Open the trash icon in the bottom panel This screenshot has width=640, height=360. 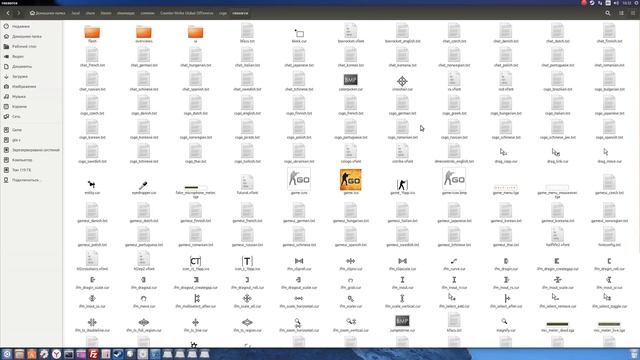pos(633,354)
